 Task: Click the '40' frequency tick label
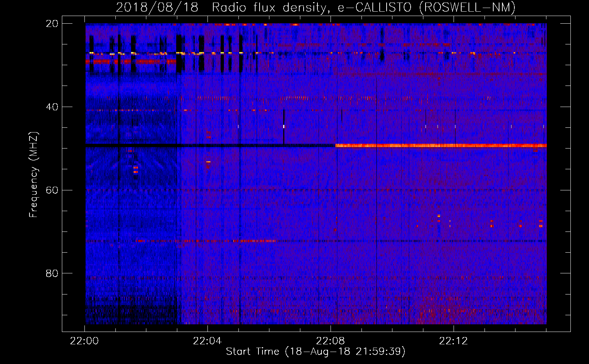[x=52, y=107]
